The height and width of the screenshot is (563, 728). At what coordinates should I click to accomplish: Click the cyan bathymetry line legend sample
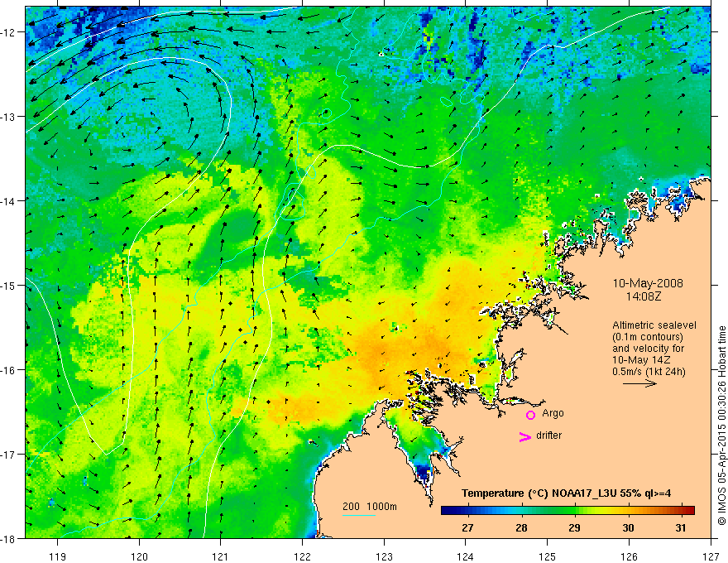pyautogui.click(x=358, y=515)
